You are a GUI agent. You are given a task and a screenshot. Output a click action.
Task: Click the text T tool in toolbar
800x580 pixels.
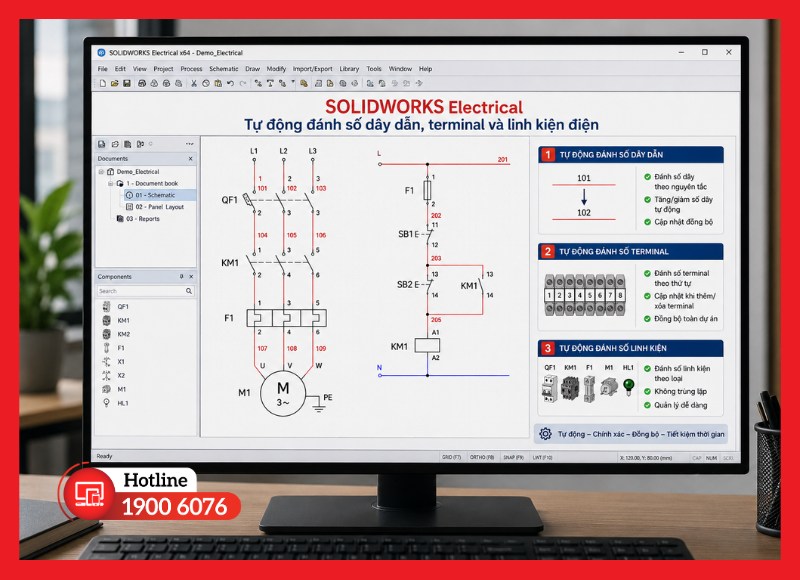pyautogui.click(x=270, y=83)
